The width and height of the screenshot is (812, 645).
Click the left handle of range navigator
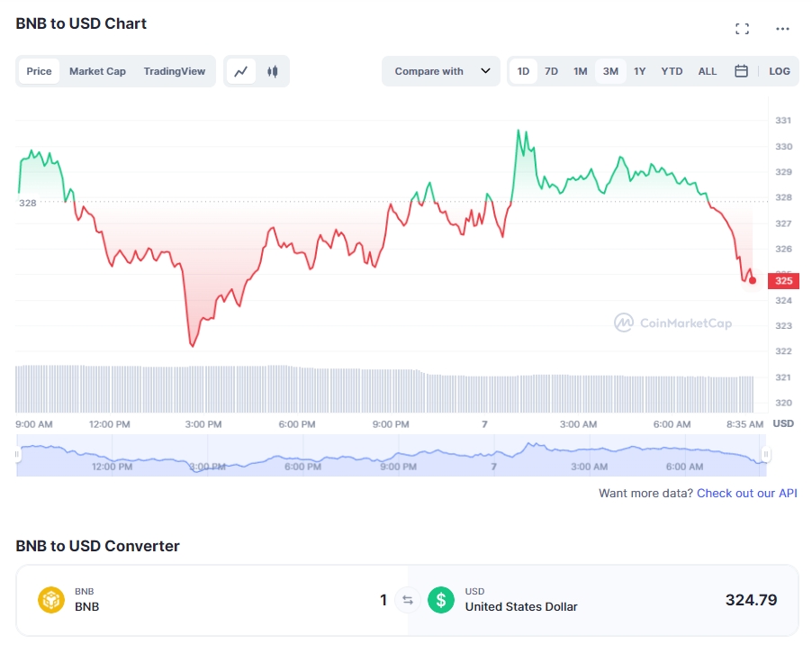pos(17,455)
